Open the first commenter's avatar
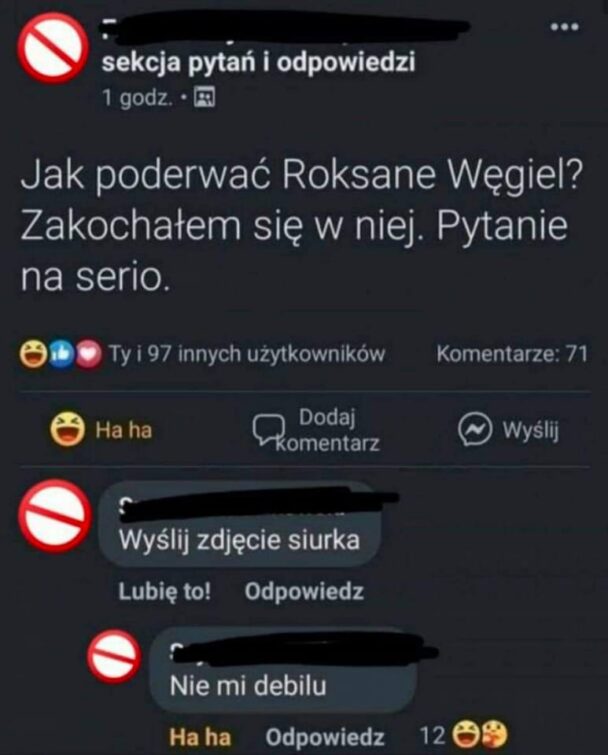 pos(54,516)
